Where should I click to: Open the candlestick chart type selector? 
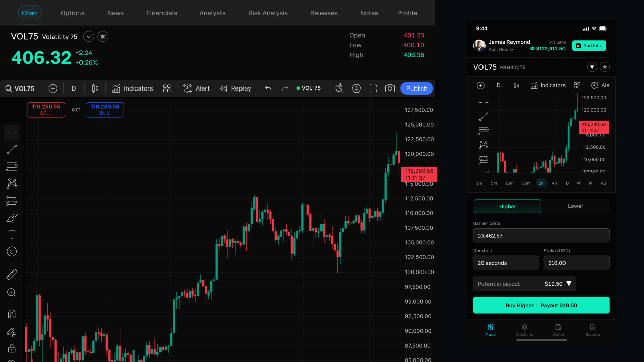[x=95, y=88]
